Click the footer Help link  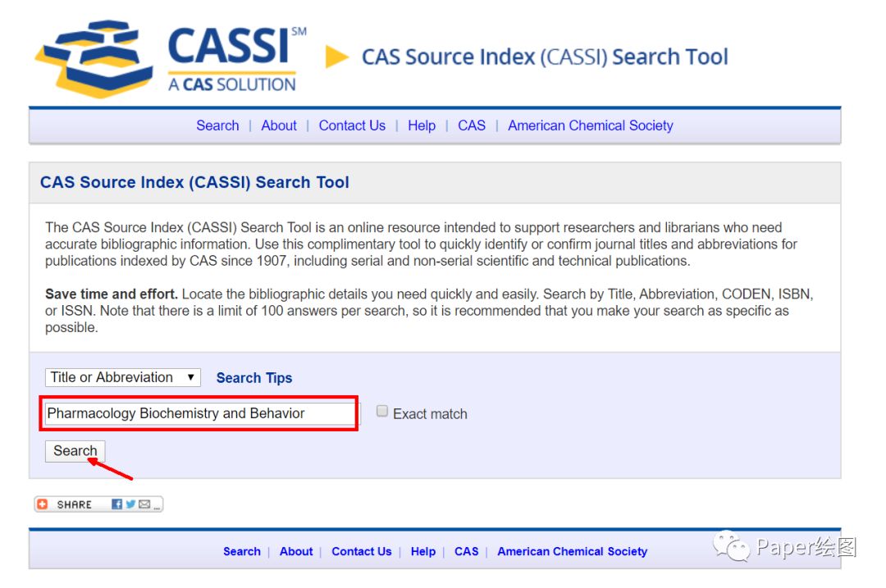coord(423,551)
